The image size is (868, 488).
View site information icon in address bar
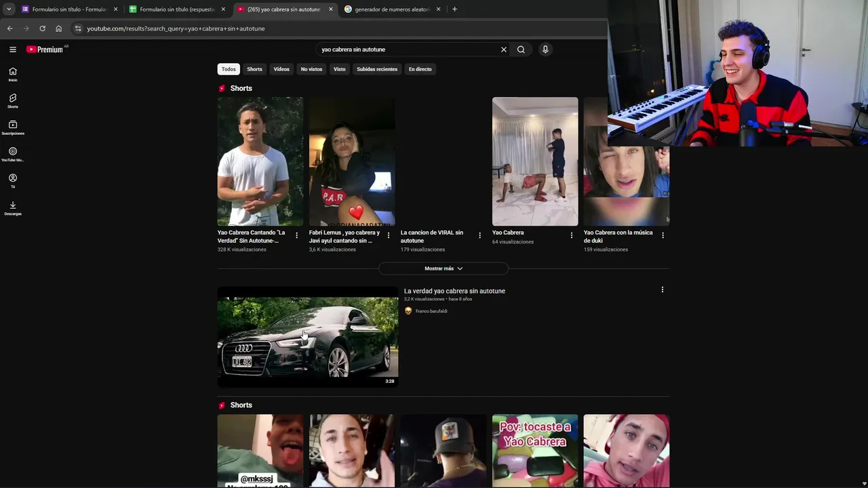[x=78, y=28]
